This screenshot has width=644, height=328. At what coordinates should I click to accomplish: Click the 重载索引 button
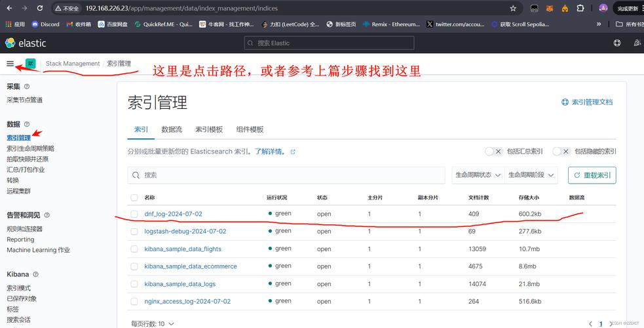(592, 175)
